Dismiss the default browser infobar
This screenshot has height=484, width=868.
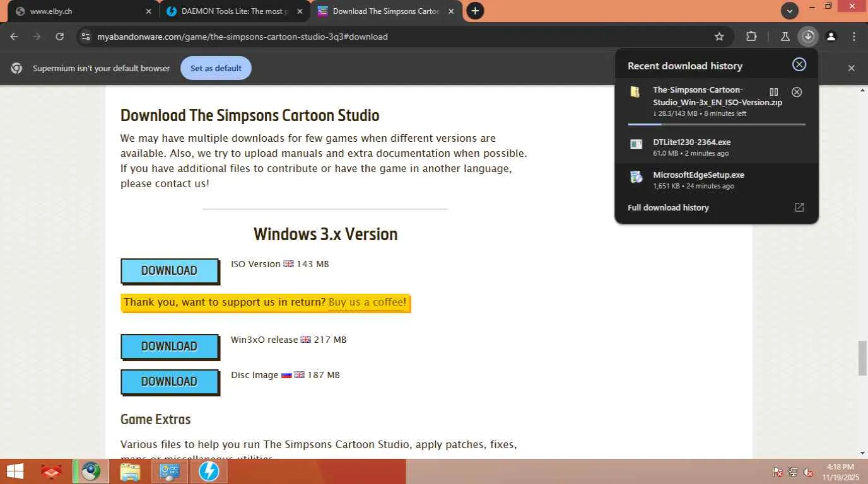point(852,68)
